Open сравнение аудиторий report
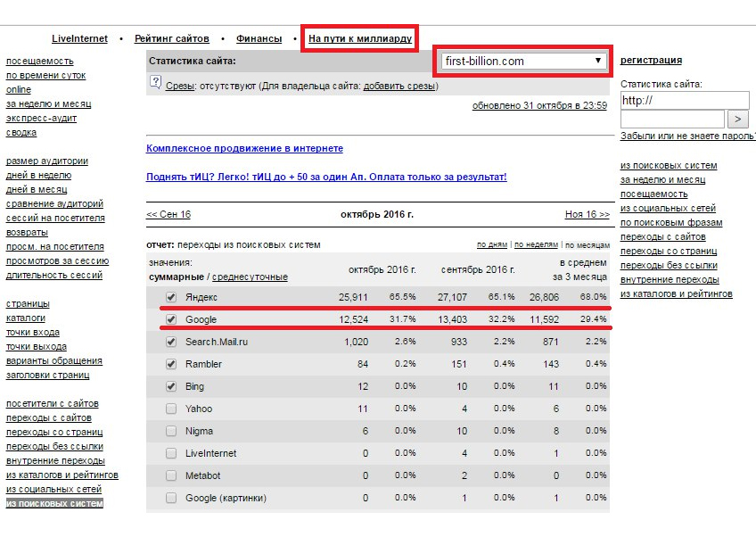This screenshot has width=756, height=537. coord(54,203)
